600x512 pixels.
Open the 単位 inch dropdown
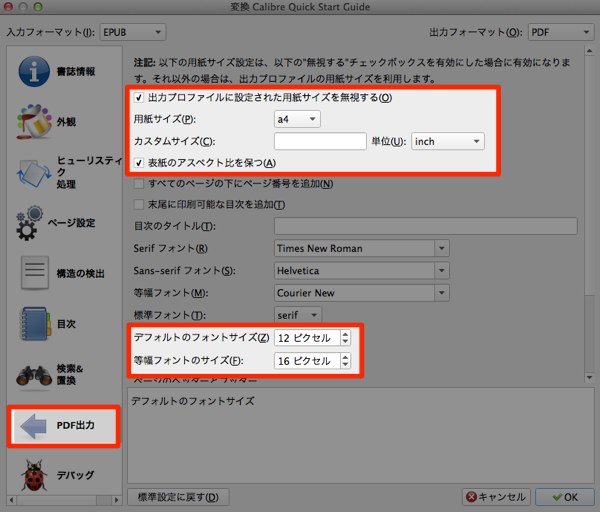[x=448, y=142]
